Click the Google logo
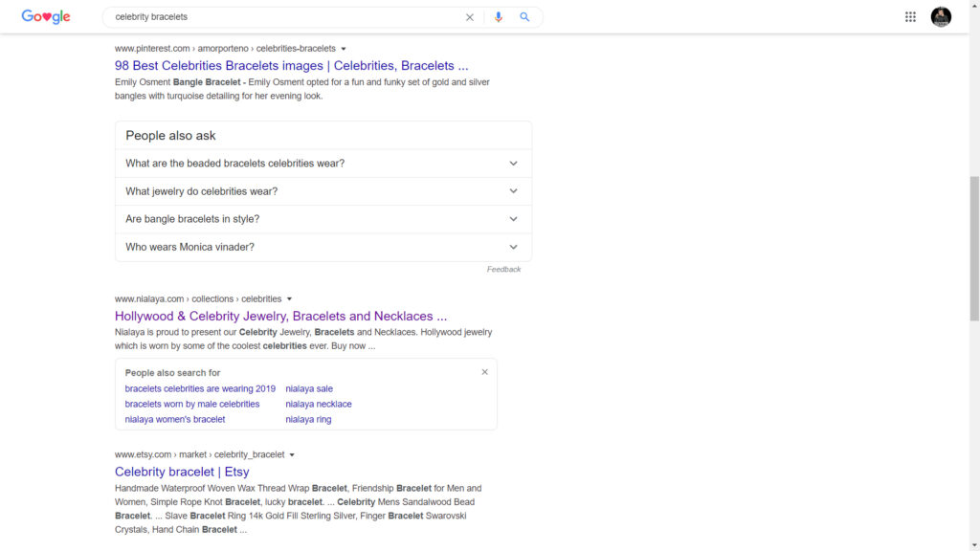Image resolution: width=980 pixels, height=551 pixels. click(x=46, y=17)
